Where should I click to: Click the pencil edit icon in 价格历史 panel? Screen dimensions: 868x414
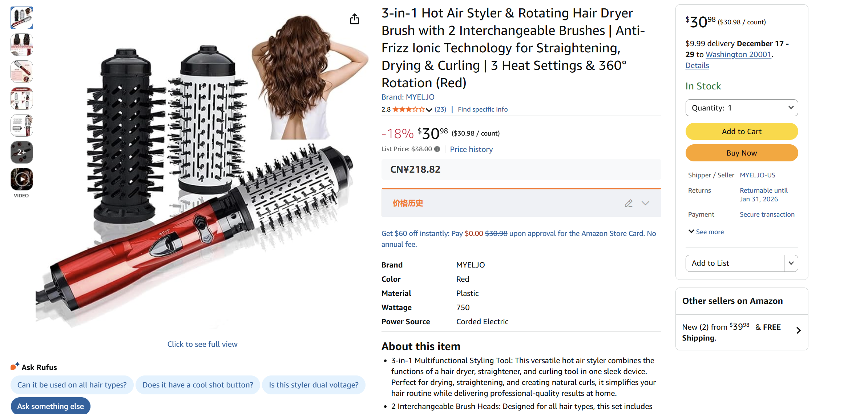(629, 203)
